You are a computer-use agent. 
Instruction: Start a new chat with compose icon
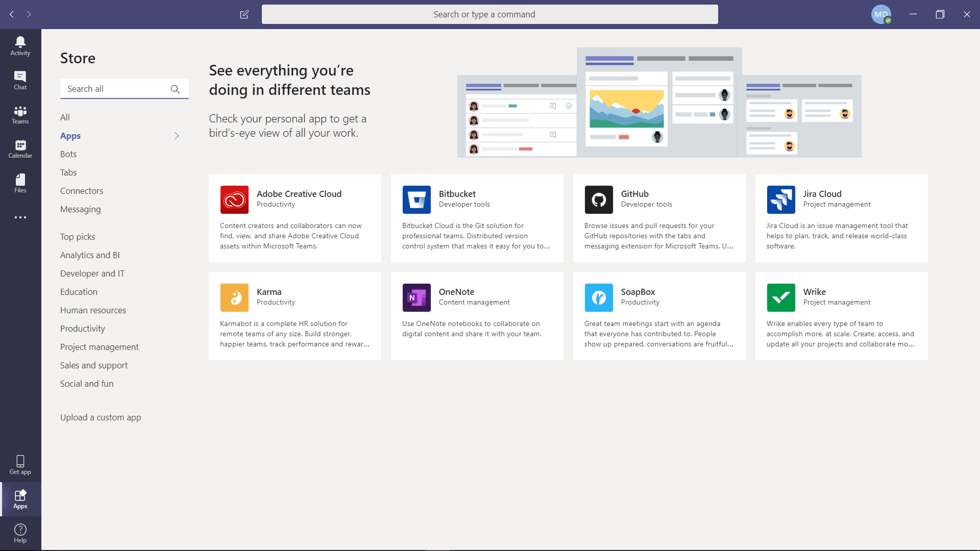(x=244, y=14)
